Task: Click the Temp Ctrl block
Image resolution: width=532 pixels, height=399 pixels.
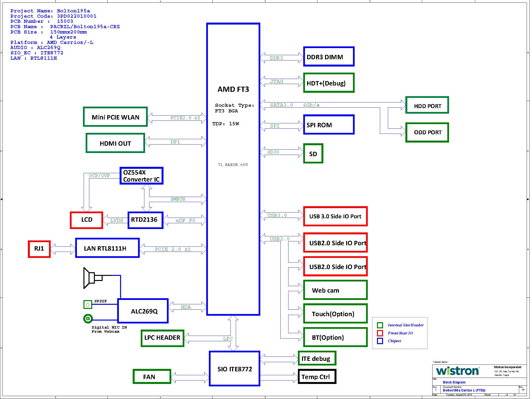Action: pos(317,376)
